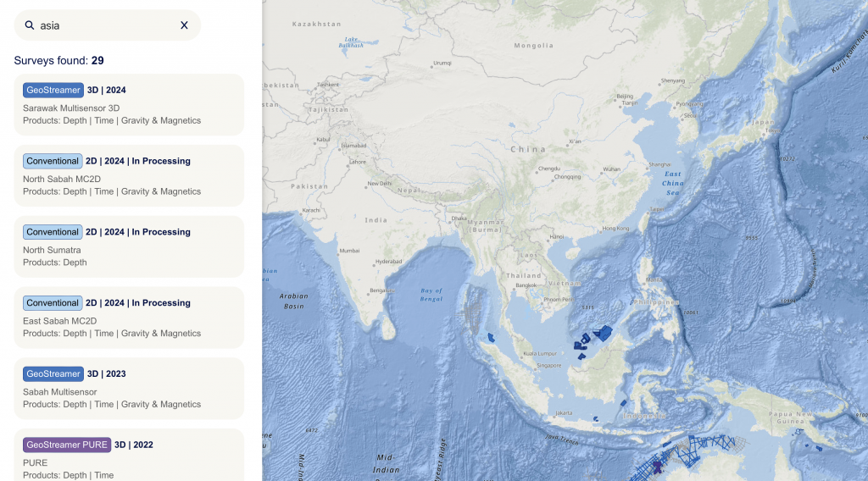This screenshot has height=481, width=868.
Task: Select blue survey polygon off northern Sumatra
Action: click(x=491, y=337)
